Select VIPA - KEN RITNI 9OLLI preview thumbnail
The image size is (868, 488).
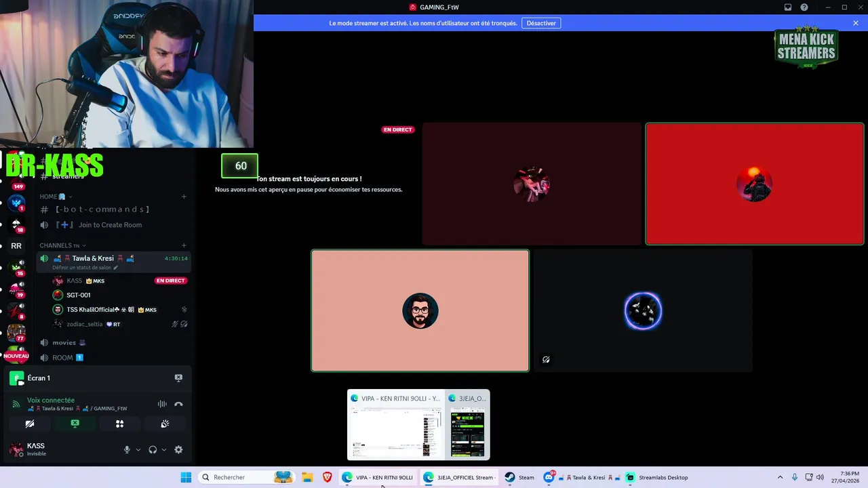[x=395, y=425]
